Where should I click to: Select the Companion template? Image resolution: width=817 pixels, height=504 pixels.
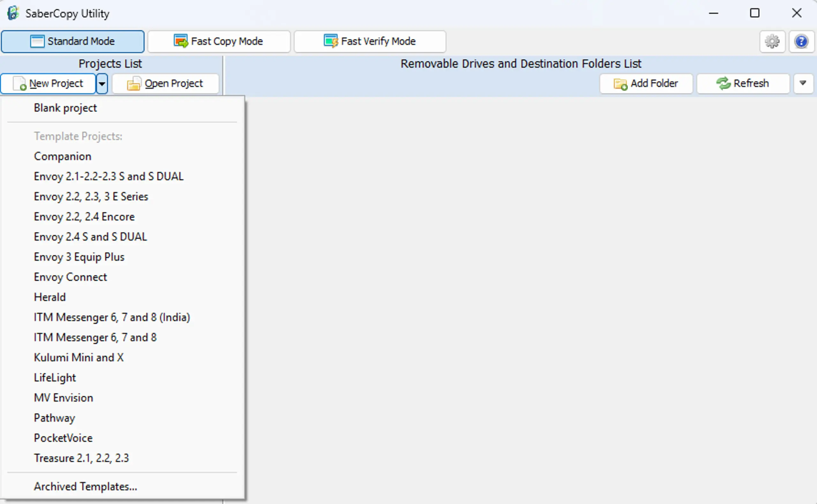coord(123,156)
